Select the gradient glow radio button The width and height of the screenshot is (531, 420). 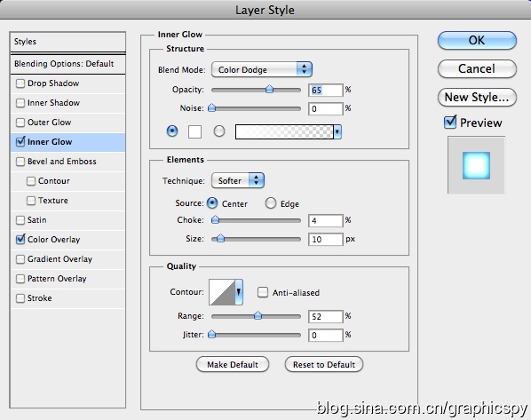(x=219, y=131)
